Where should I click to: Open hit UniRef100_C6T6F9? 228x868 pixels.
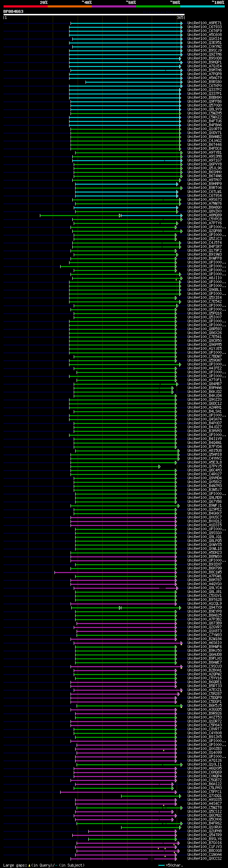point(204,31)
